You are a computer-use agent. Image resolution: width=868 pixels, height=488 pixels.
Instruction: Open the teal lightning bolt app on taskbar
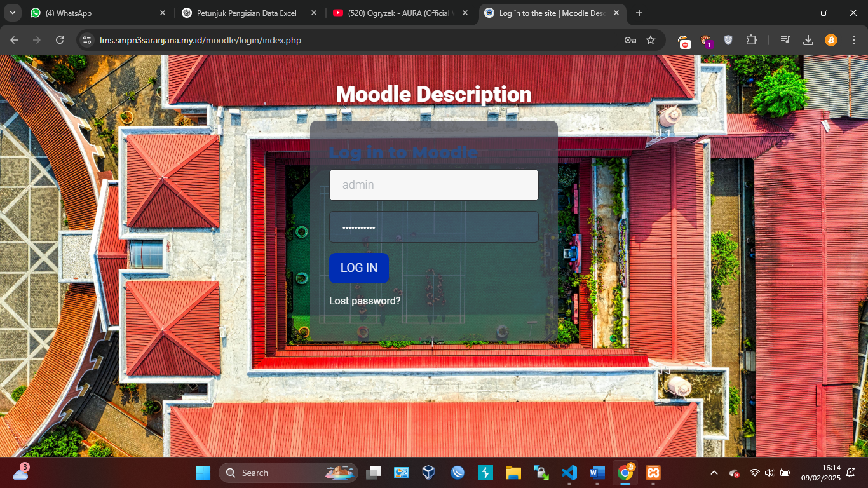point(485,473)
